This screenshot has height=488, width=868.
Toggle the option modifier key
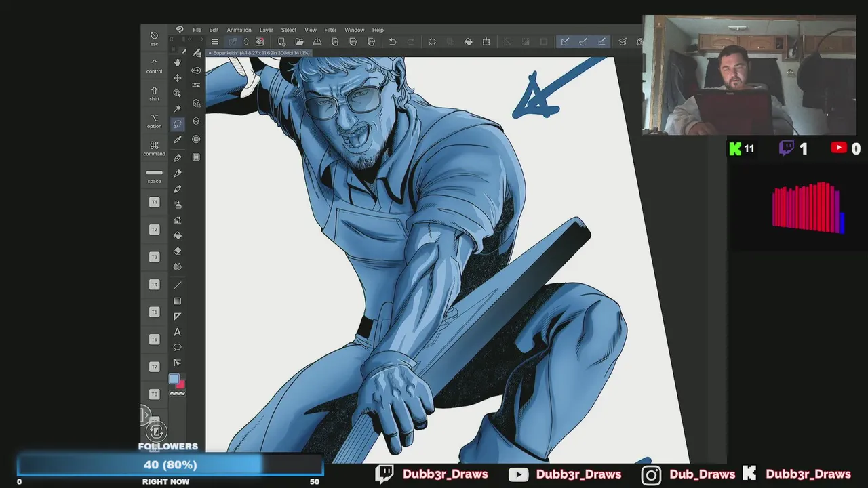154,121
